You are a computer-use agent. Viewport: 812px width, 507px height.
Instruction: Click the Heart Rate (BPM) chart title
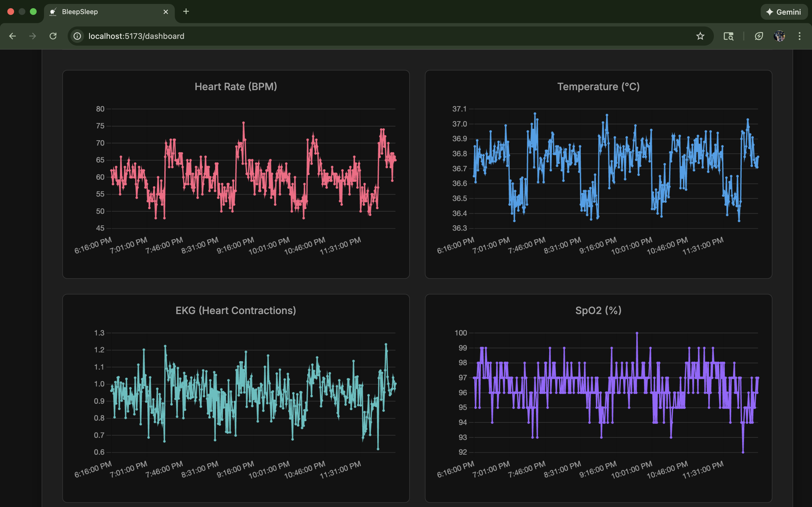[236, 86]
